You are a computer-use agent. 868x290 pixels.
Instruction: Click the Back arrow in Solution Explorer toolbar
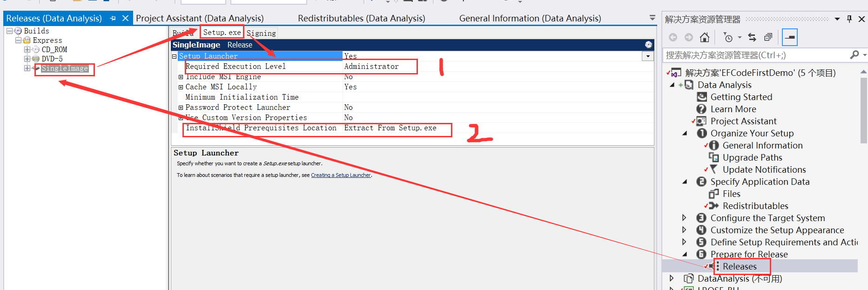(x=673, y=37)
